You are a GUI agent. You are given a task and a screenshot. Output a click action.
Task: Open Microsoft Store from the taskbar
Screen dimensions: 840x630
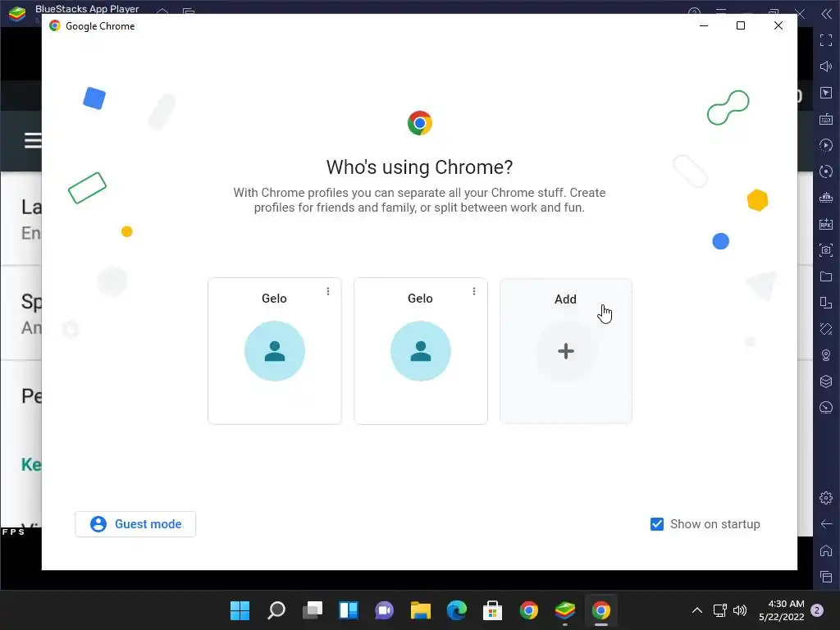(x=492, y=610)
